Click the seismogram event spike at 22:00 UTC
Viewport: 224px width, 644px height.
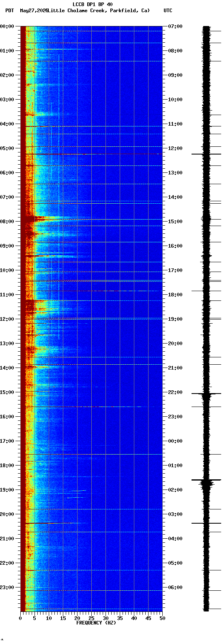click(206, 394)
